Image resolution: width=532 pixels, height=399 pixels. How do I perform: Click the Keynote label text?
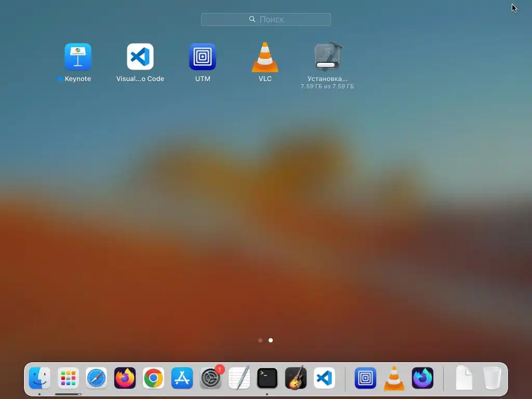[x=78, y=79]
